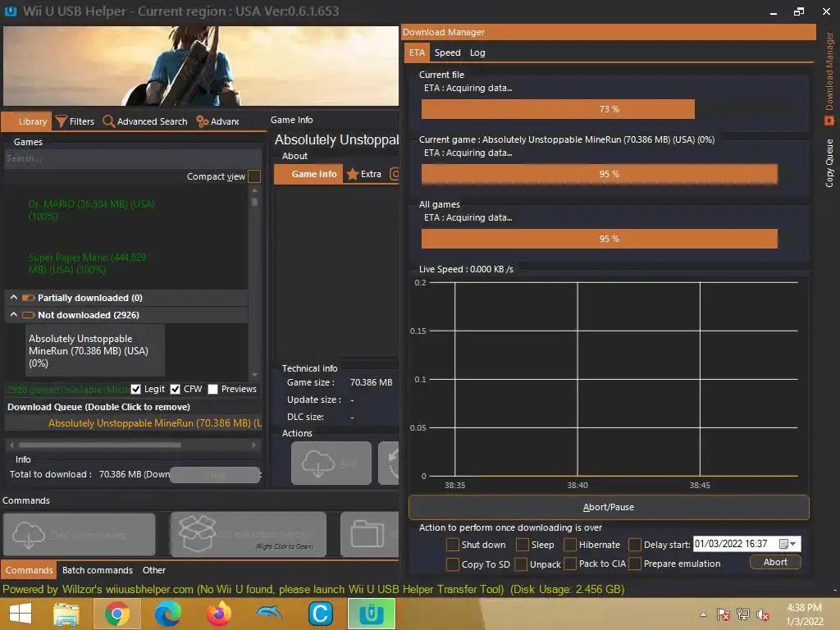Click the Extra star icon
This screenshot has height=630, width=840.
point(352,174)
